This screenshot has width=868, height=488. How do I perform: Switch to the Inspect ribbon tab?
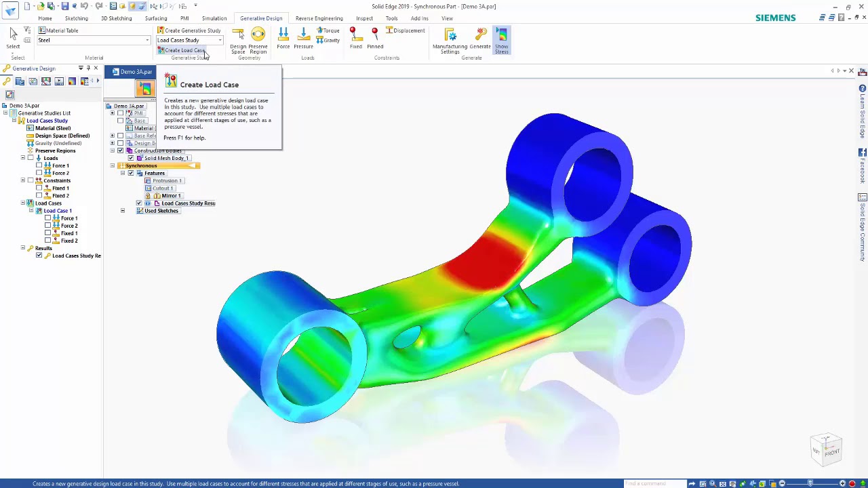[x=364, y=18]
